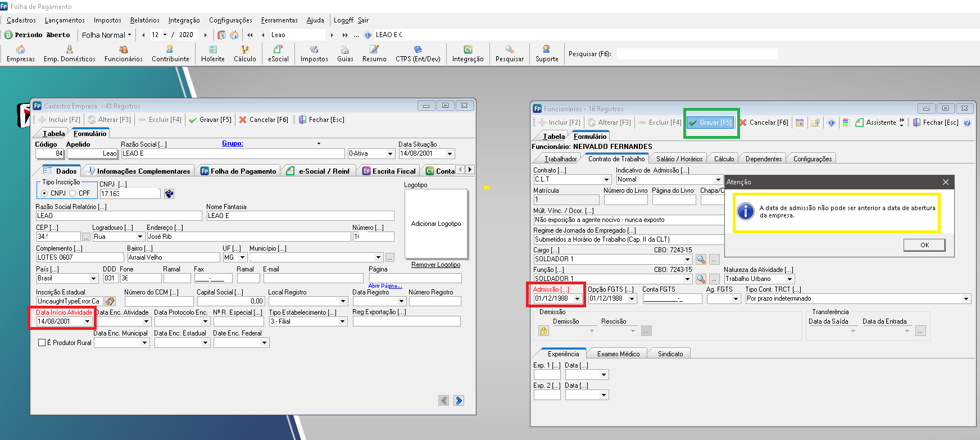This screenshot has width=980, height=440.
Task: Select the CNPJ radio button
Action: point(44,193)
